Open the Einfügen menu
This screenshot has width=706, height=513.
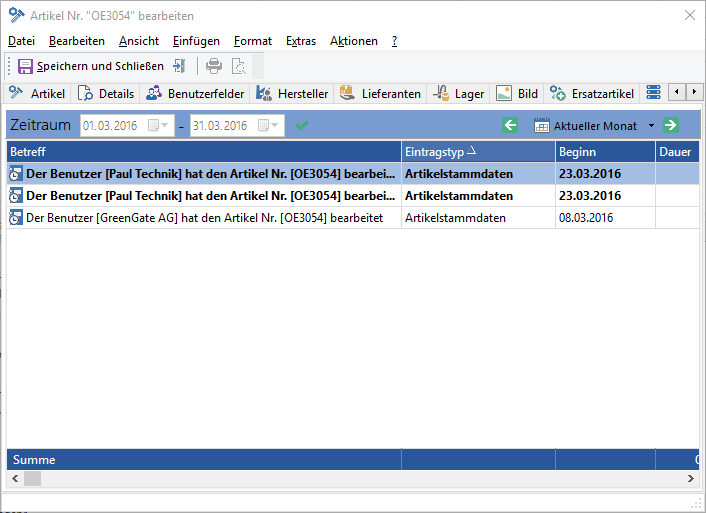point(196,41)
